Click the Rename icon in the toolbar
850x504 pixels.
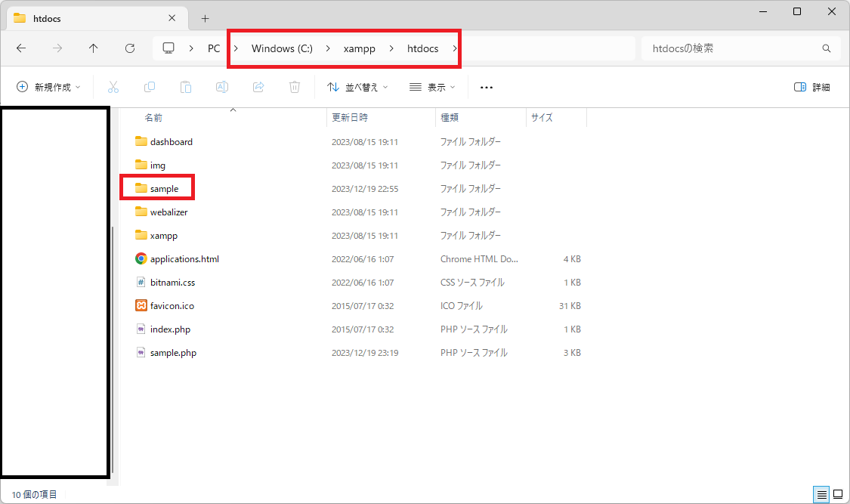222,86
